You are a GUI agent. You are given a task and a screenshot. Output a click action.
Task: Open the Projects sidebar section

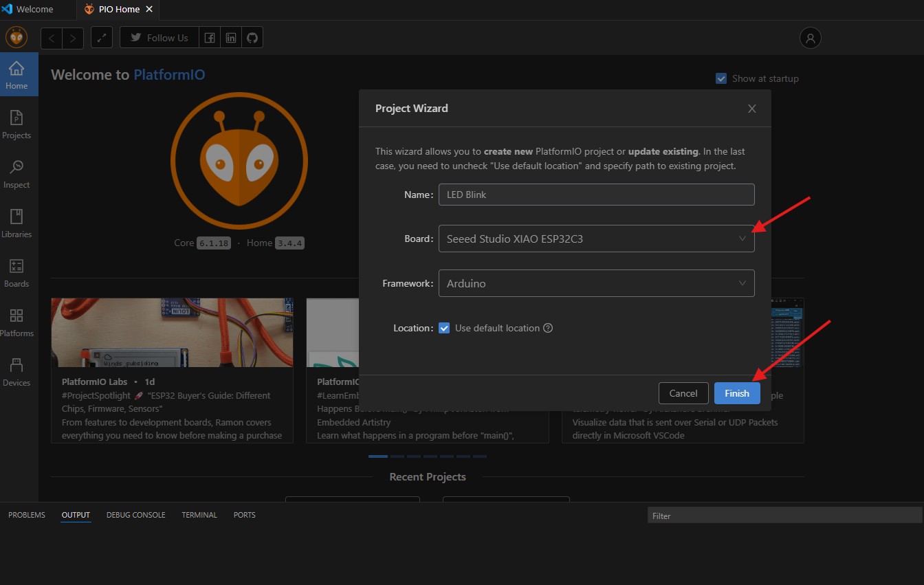tap(16, 124)
